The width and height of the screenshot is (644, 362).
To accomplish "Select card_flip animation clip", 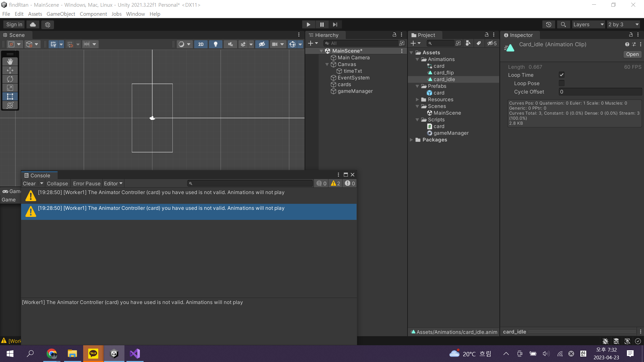I will point(443,73).
